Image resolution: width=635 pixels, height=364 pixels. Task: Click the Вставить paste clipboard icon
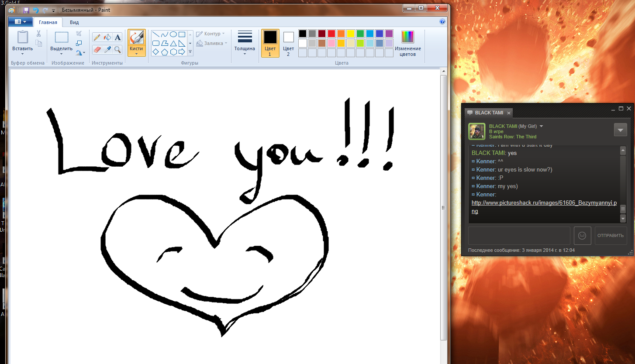(x=22, y=38)
